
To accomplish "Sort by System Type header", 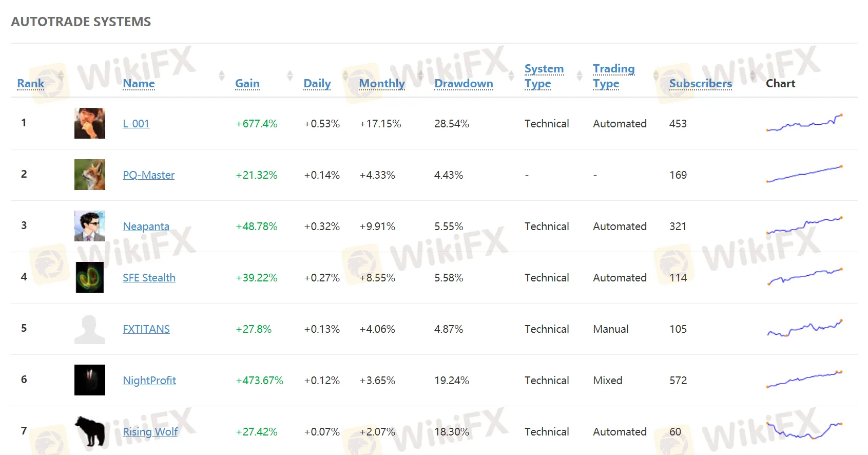I will (x=544, y=76).
